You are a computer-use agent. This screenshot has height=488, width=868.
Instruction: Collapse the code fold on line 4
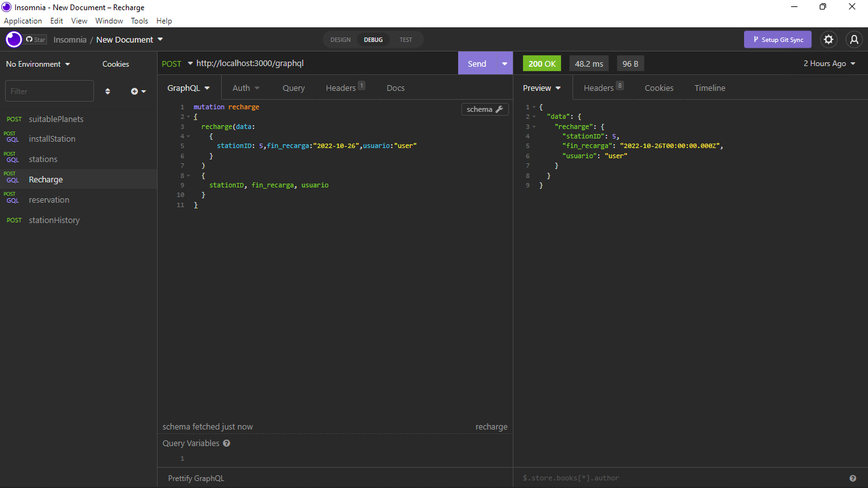(x=188, y=137)
